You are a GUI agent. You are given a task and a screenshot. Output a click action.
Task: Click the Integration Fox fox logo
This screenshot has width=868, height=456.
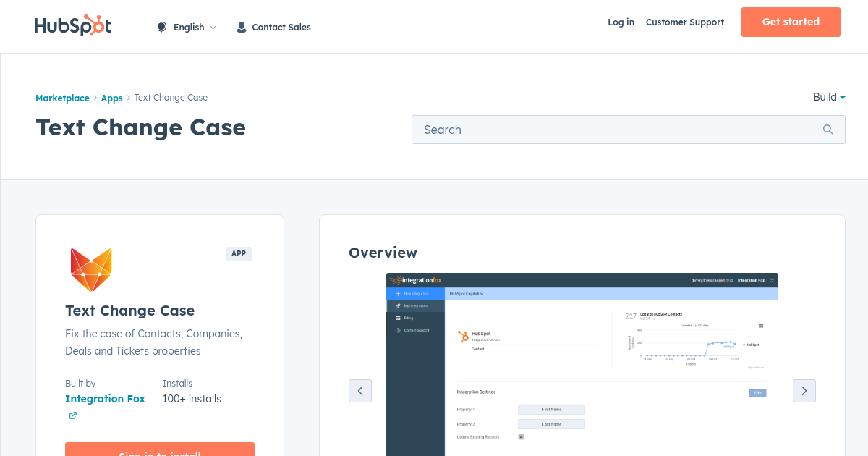(x=91, y=269)
